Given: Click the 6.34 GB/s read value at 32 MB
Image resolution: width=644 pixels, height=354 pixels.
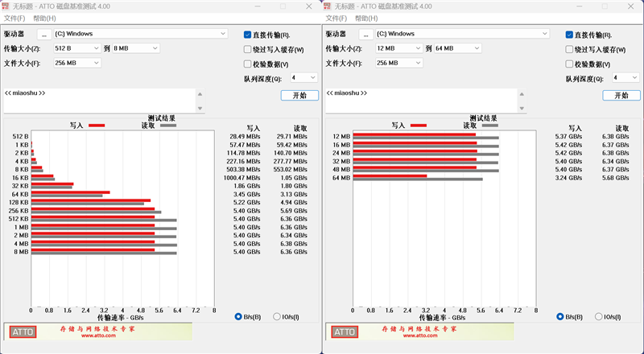Looking at the screenshot, I should point(615,162).
